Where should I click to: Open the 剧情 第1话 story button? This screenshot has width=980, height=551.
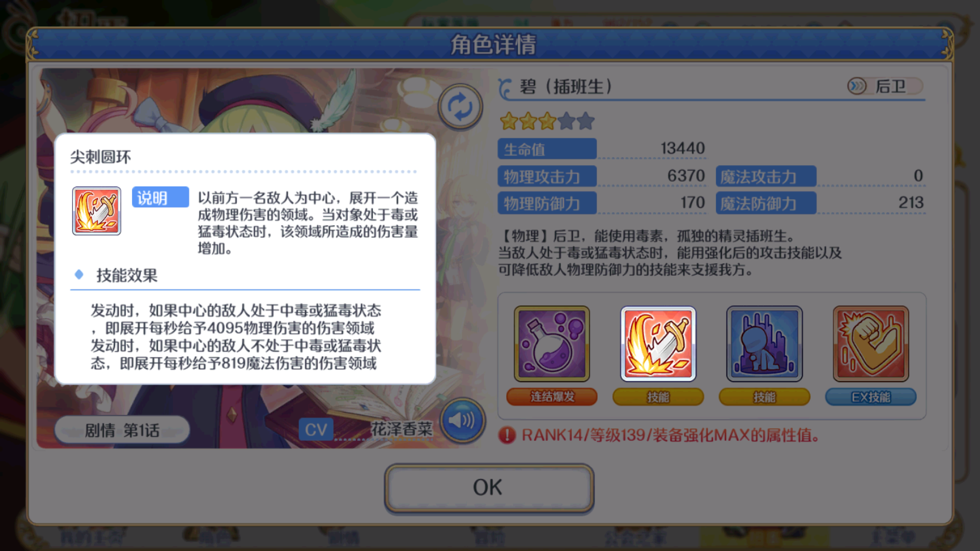[122, 430]
